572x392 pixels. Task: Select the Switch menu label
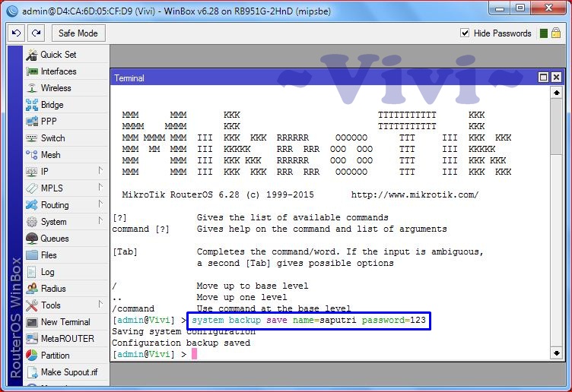click(53, 138)
